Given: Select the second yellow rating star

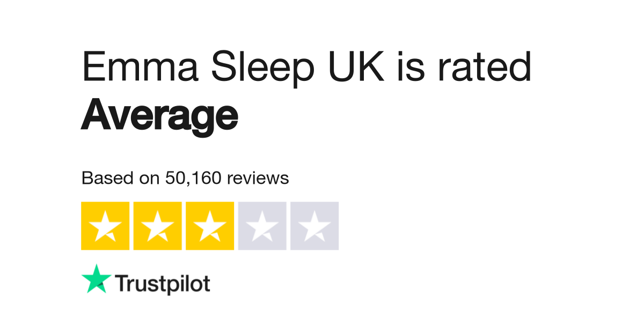Looking at the screenshot, I should (157, 226).
